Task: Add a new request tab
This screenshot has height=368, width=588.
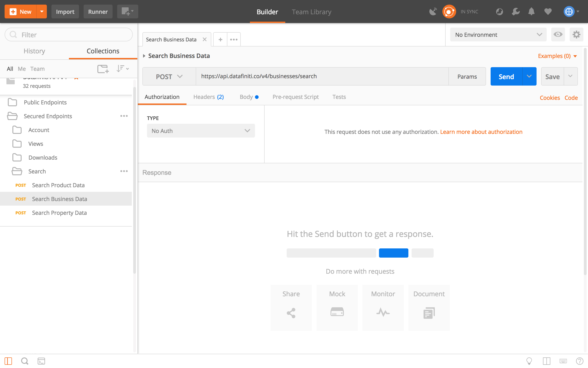Action: tap(220, 39)
